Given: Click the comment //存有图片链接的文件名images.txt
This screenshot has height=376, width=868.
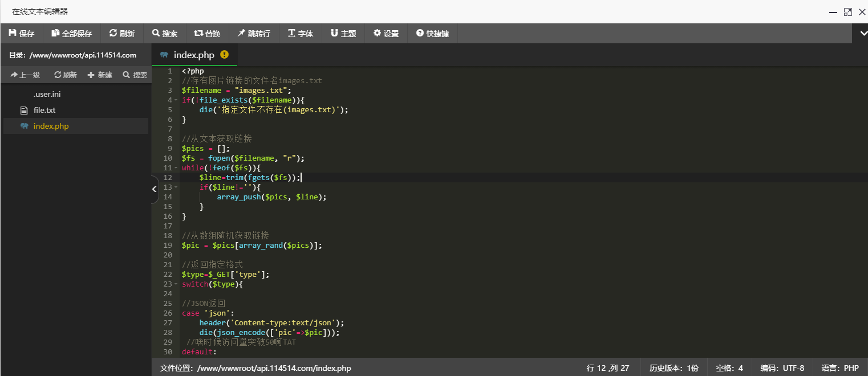Looking at the screenshot, I should [252, 81].
